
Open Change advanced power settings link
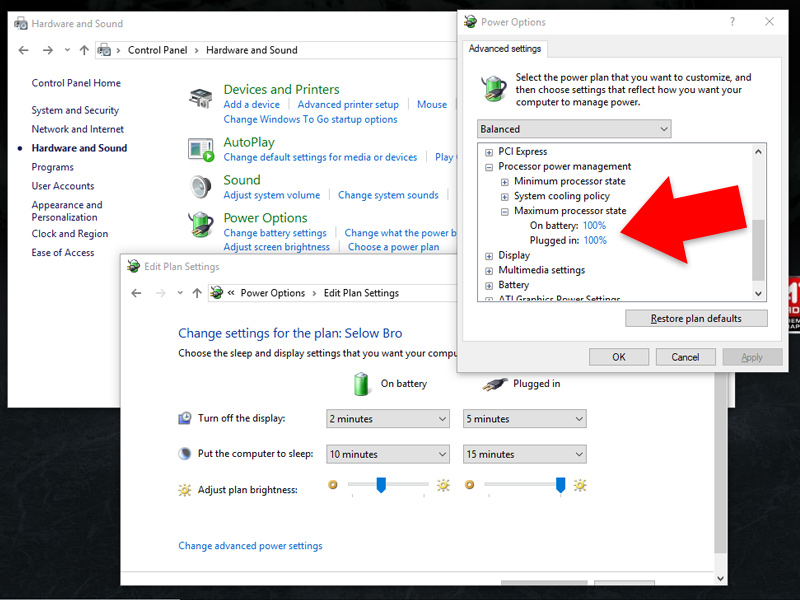[x=250, y=545]
